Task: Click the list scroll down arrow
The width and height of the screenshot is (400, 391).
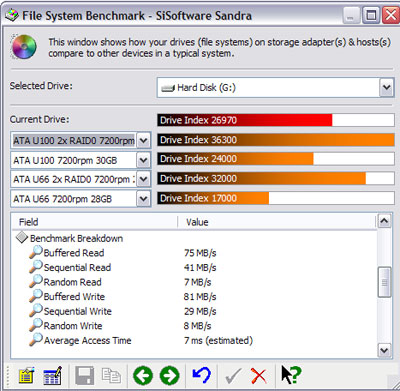Action: [384, 350]
